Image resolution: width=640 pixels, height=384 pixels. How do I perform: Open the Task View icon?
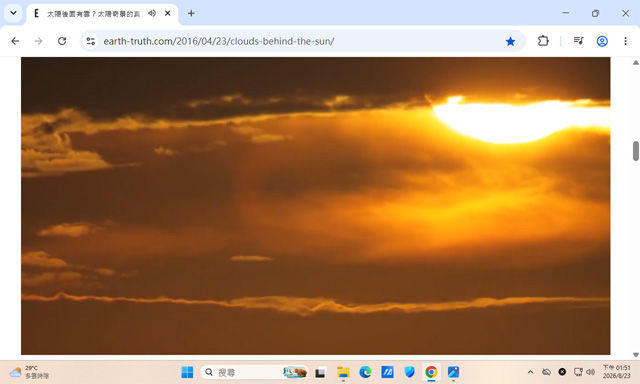pyautogui.click(x=320, y=373)
